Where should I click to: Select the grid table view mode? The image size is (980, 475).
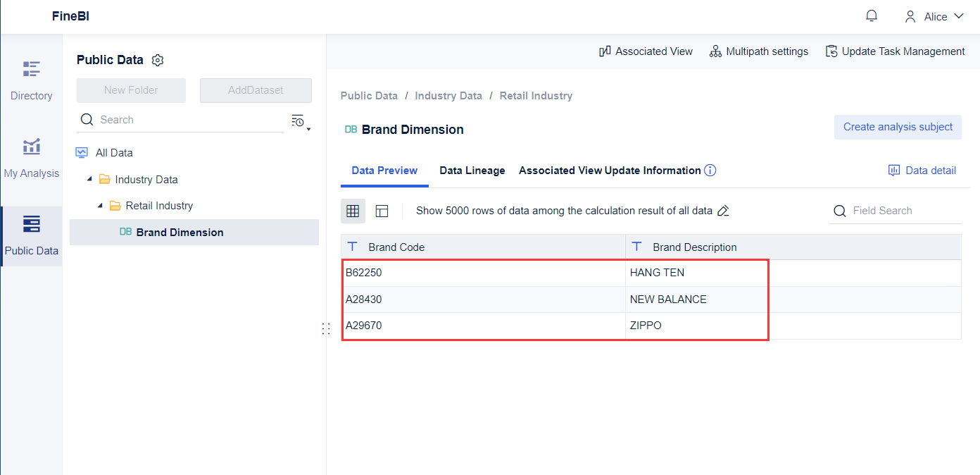coord(353,210)
